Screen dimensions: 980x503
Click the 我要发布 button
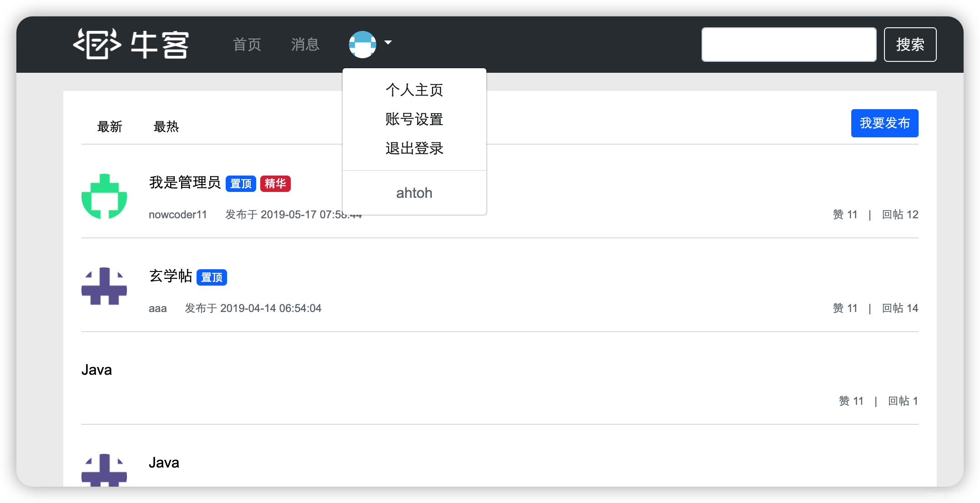[x=884, y=123]
